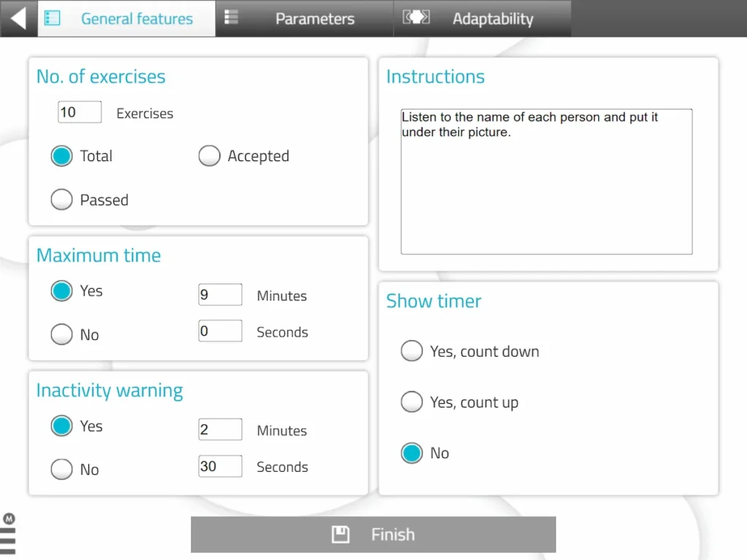The image size is (747, 560).
Task: Disable Maximum time with No
Action: (x=62, y=335)
